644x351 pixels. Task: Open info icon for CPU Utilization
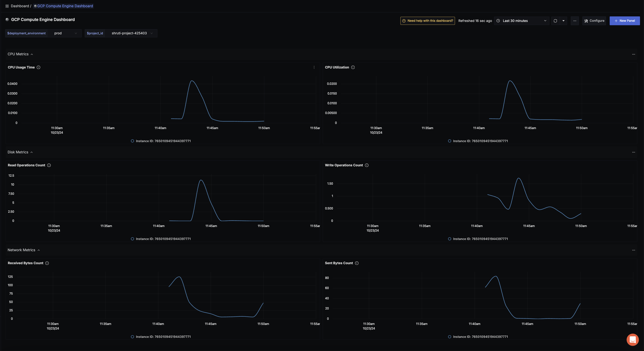pyautogui.click(x=353, y=67)
